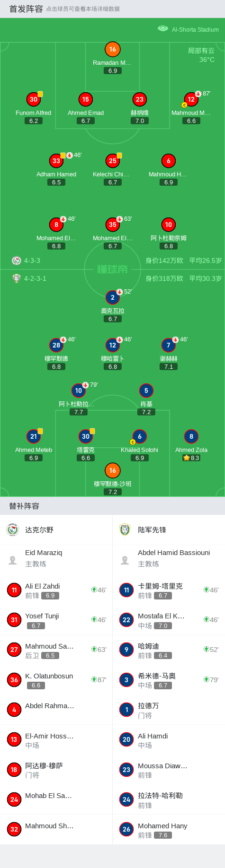225x868 pixels.
Task: Select Funom Alfred player badge number 30
Action: tap(33, 99)
